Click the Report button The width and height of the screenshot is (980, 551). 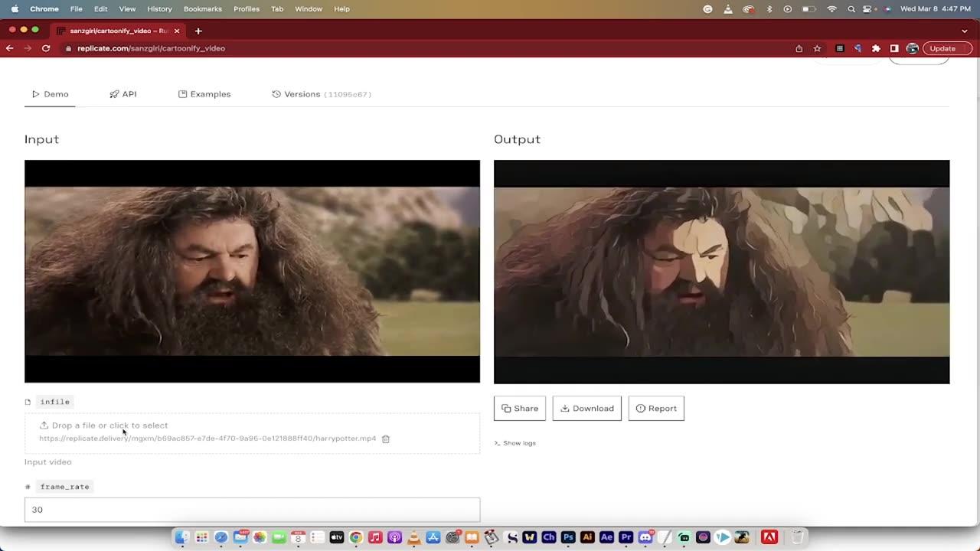click(x=656, y=409)
